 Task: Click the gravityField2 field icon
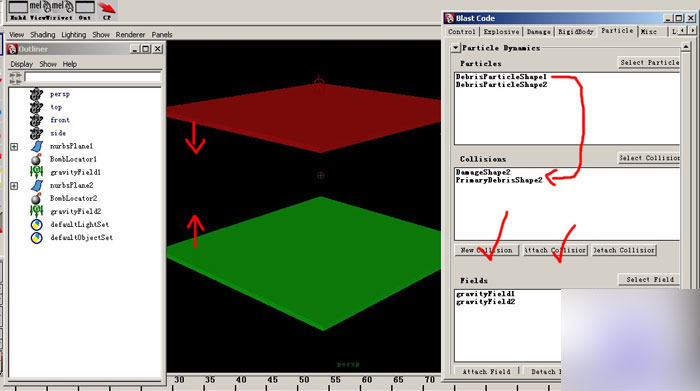(x=36, y=212)
